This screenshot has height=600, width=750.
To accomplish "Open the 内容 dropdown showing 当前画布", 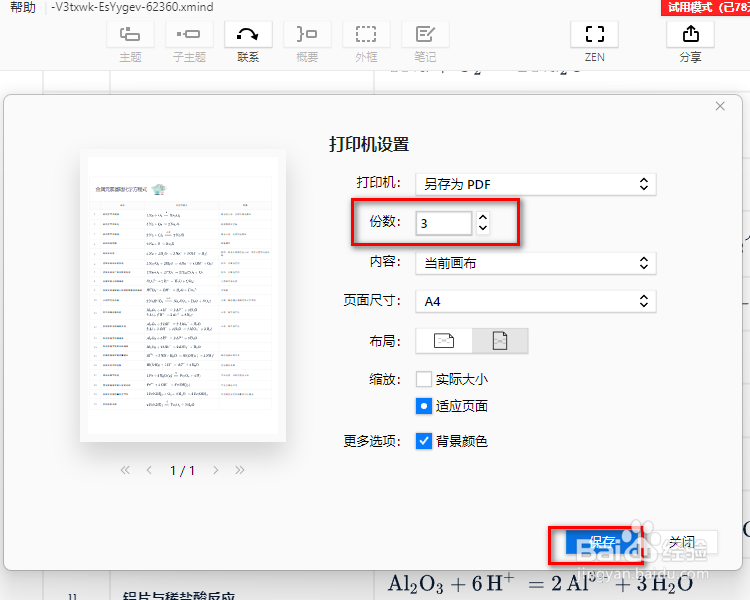I will [536, 263].
